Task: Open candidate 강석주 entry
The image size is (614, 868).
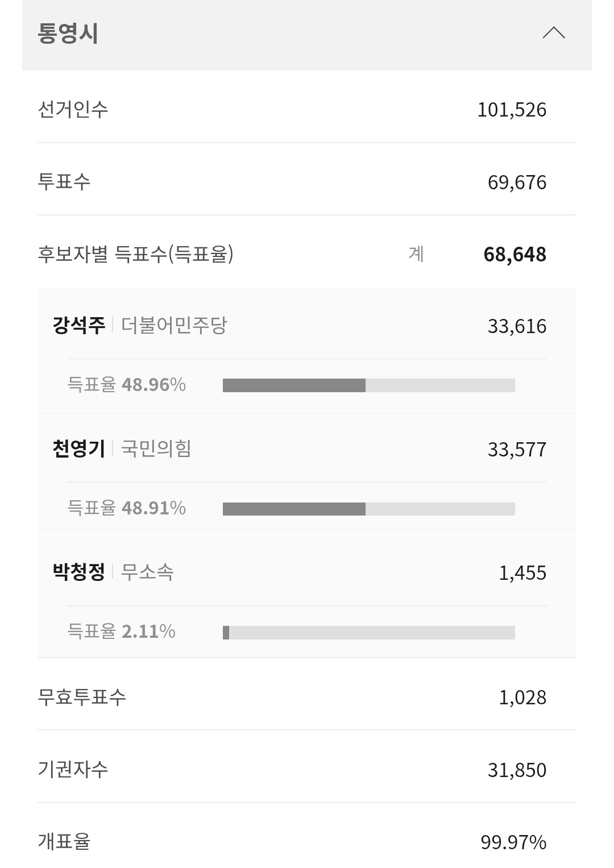Action: point(79,325)
